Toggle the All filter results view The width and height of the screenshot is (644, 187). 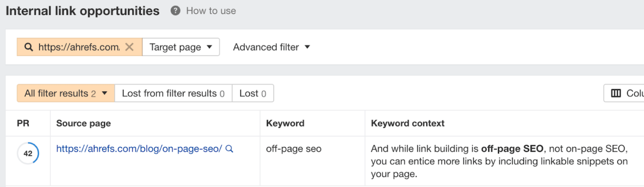click(58, 93)
